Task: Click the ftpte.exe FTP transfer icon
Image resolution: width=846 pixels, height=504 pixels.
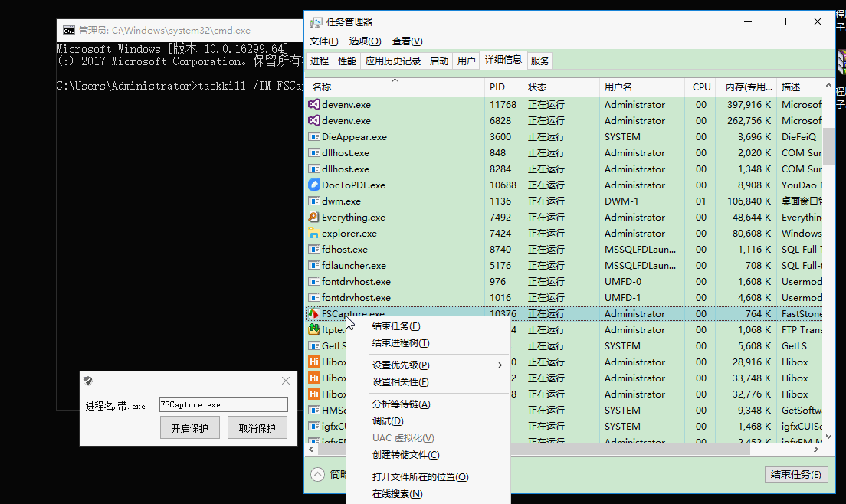Action: pyautogui.click(x=314, y=329)
